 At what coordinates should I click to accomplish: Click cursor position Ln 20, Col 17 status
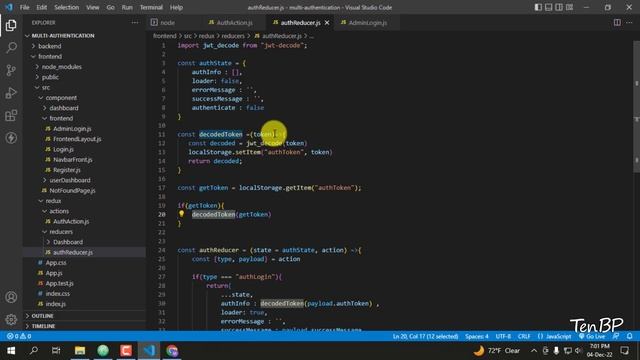click(425, 336)
